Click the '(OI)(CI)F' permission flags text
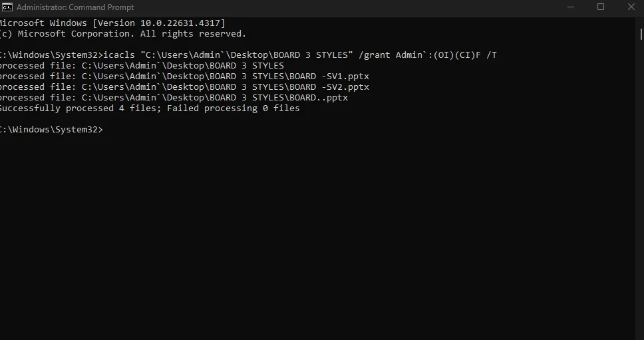This screenshot has width=644, height=340. [x=457, y=55]
